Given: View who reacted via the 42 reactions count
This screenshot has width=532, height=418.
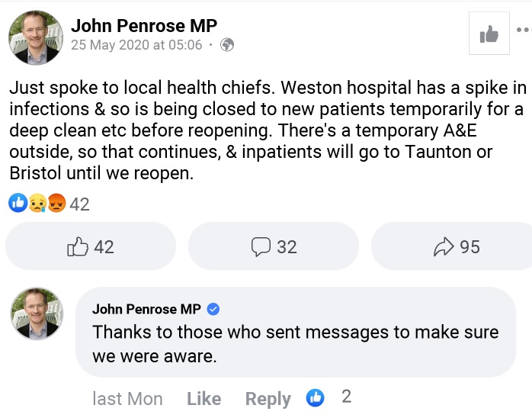Looking at the screenshot, I should [80, 204].
